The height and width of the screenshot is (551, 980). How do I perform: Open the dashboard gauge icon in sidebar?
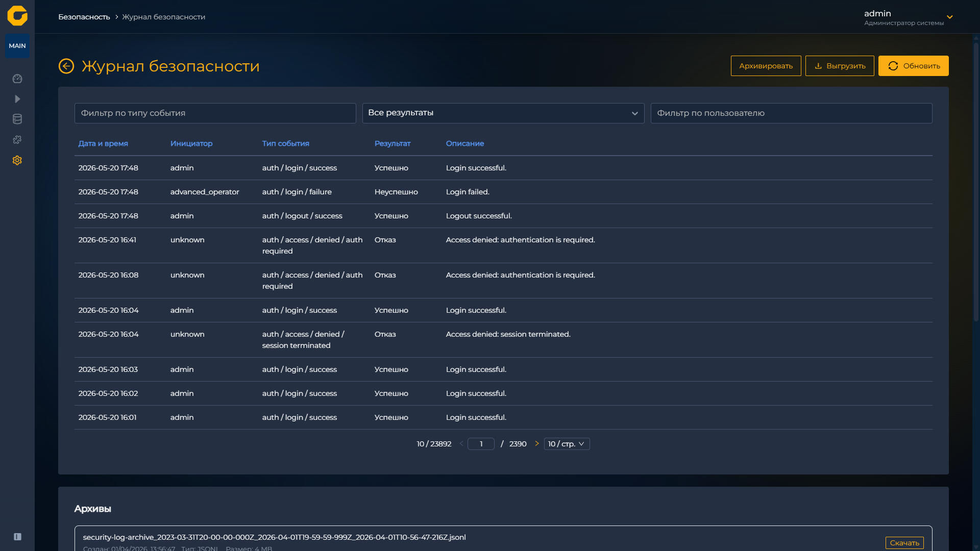click(x=17, y=79)
